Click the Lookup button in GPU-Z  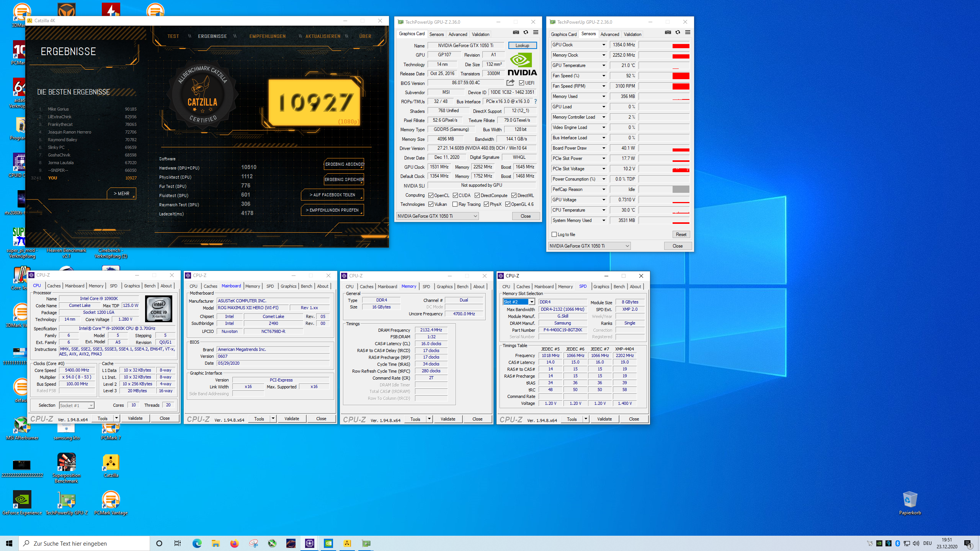pyautogui.click(x=522, y=46)
